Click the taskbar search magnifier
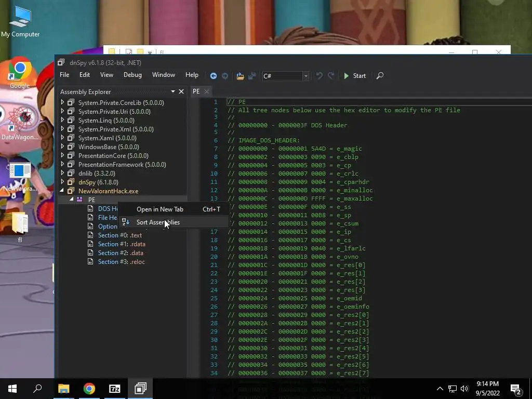 pos(37,389)
